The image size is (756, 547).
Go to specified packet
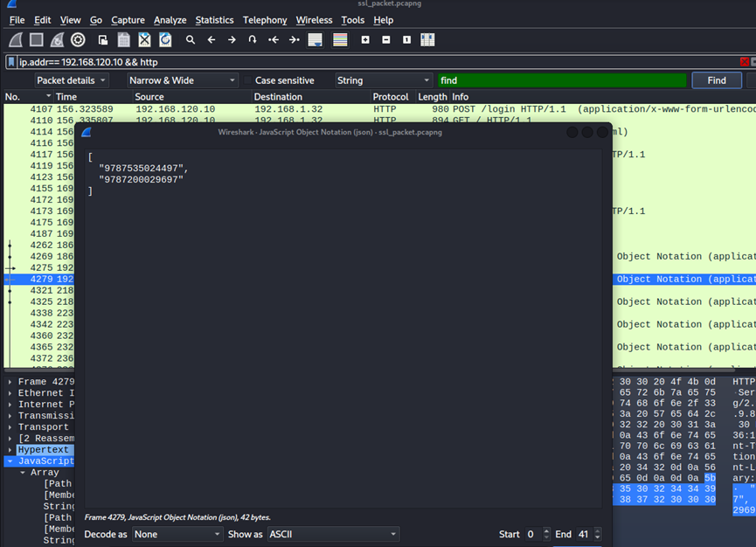point(253,39)
